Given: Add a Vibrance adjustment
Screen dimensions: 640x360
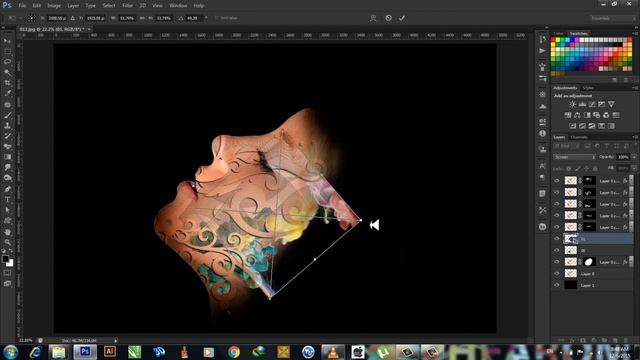Looking at the screenshot, I should pos(611,104).
